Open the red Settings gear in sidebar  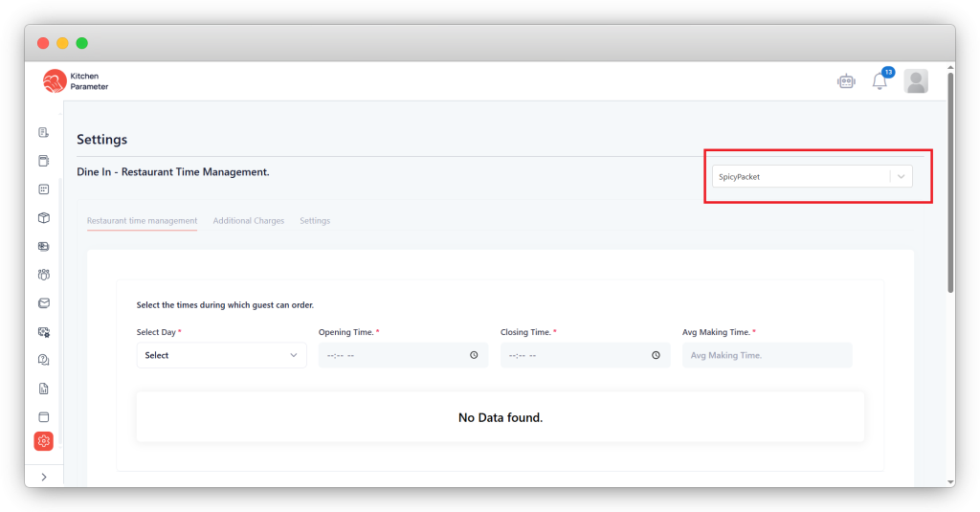coord(43,441)
